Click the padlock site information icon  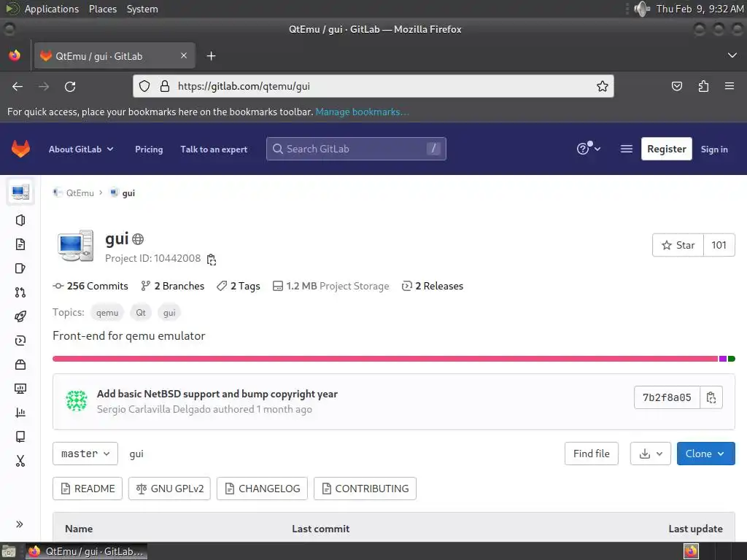tap(165, 86)
